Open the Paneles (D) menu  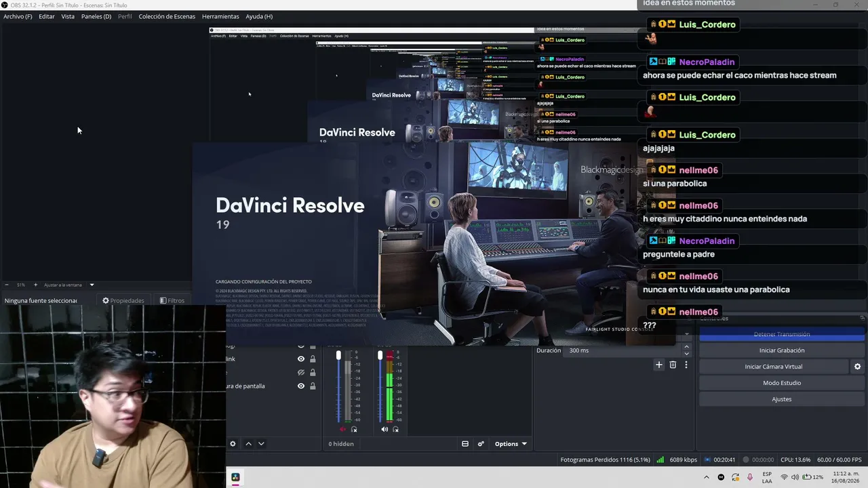96,16
